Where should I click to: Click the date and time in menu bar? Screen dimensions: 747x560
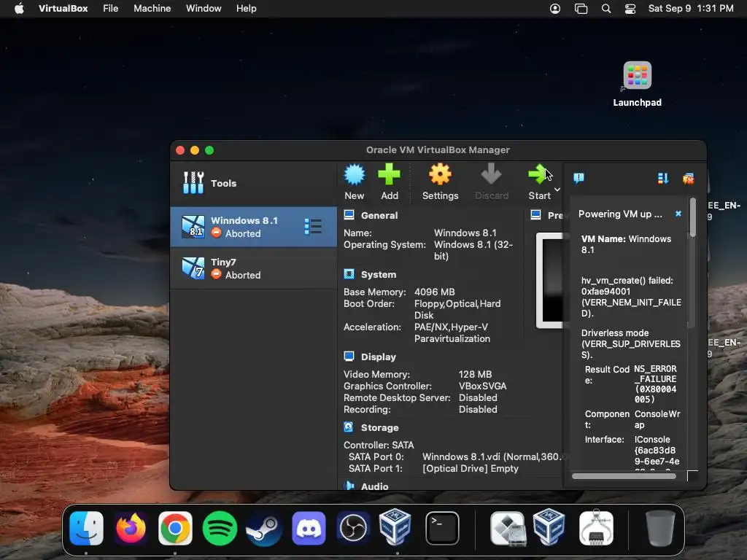pyautogui.click(x=691, y=9)
